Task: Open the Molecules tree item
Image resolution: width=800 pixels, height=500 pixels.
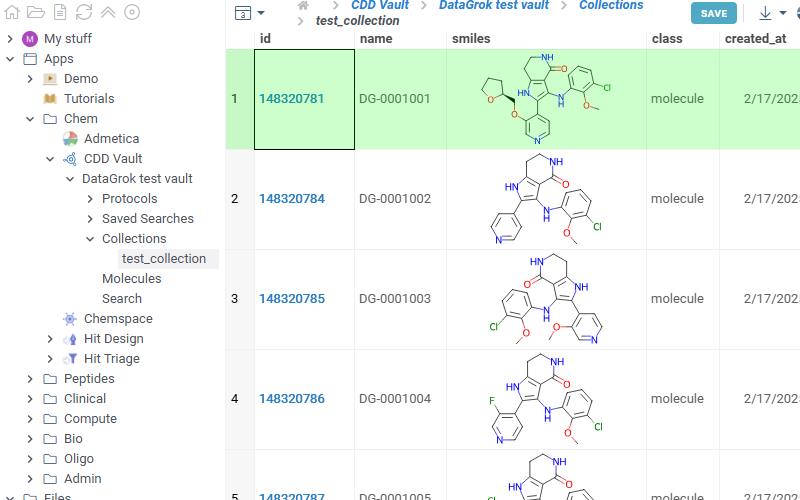Action: [x=131, y=279]
